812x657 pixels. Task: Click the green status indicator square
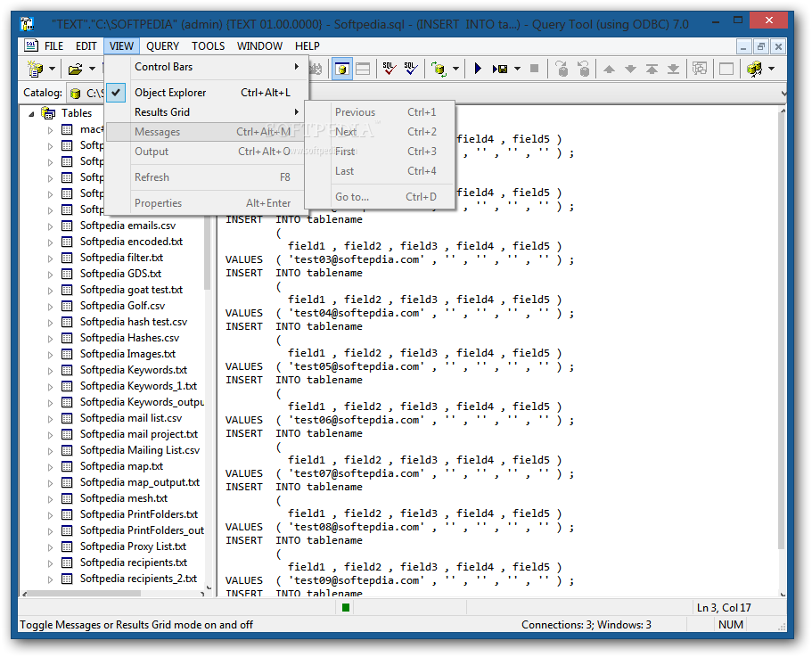point(346,607)
